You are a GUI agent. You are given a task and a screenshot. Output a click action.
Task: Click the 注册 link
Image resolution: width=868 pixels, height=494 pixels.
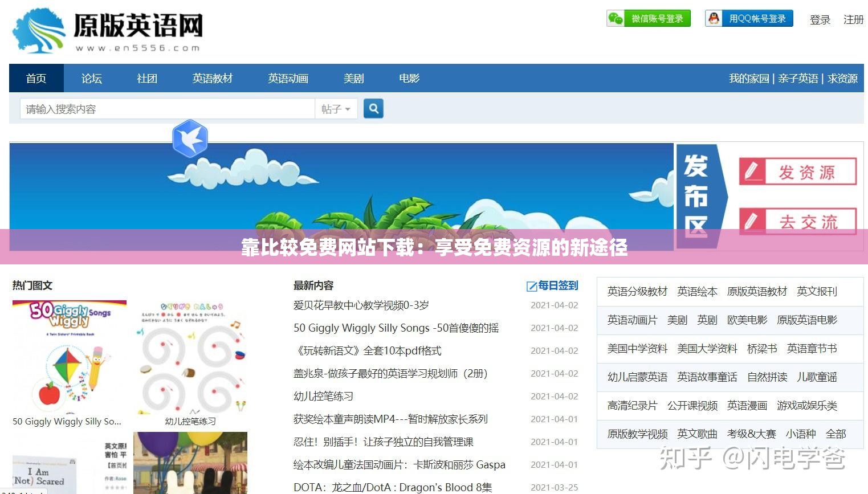(x=854, y=20)
